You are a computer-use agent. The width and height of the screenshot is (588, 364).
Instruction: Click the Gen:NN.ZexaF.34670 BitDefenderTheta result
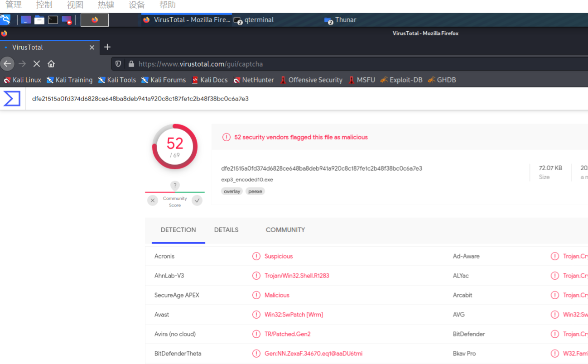point(313,354)
